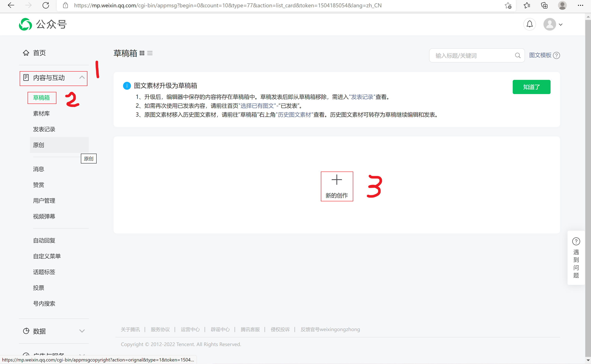Click the plus icon for new creation

pos(337,180)
